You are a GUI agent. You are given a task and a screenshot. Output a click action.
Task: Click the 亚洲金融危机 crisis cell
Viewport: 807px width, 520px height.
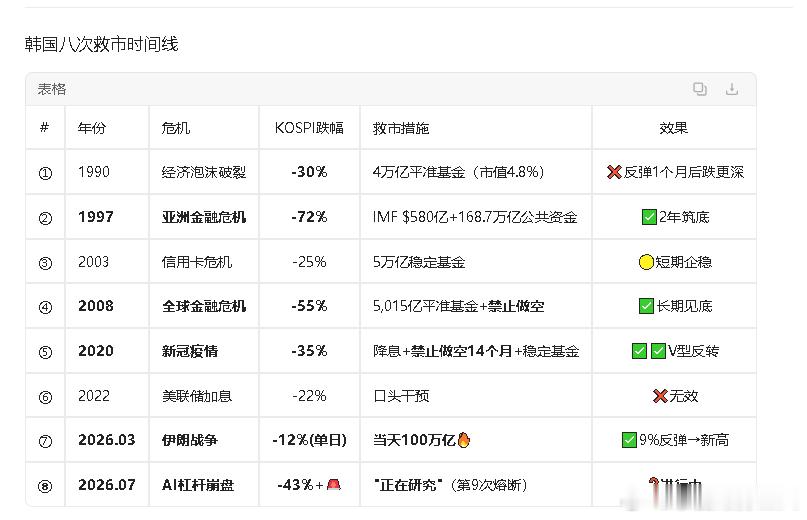point(204,217)
